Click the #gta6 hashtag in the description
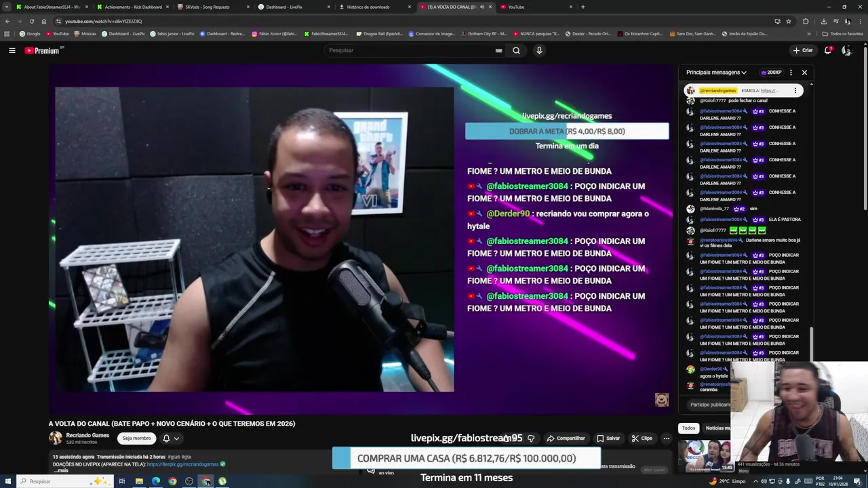Viewport: 868px width, 488px height. coord(173,457)
